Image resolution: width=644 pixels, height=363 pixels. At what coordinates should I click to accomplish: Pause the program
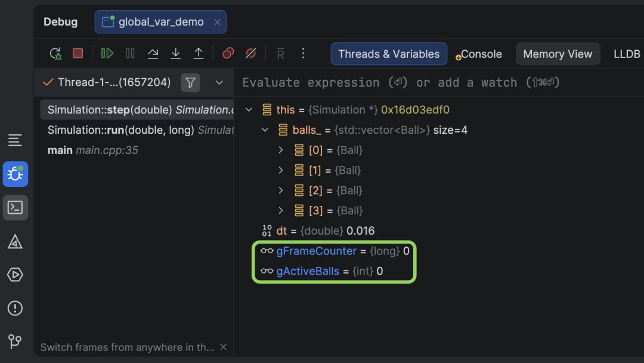pyautogui.click(x=130, y=54)
